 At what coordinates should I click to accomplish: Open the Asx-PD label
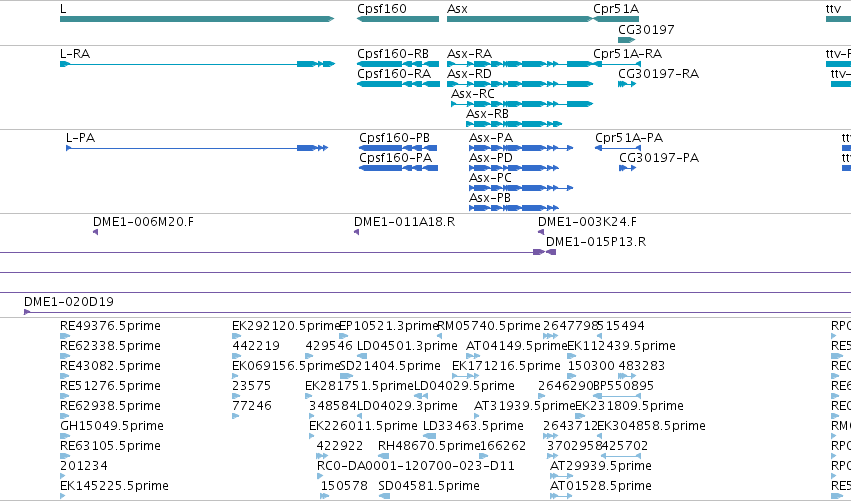coord(491,158)
